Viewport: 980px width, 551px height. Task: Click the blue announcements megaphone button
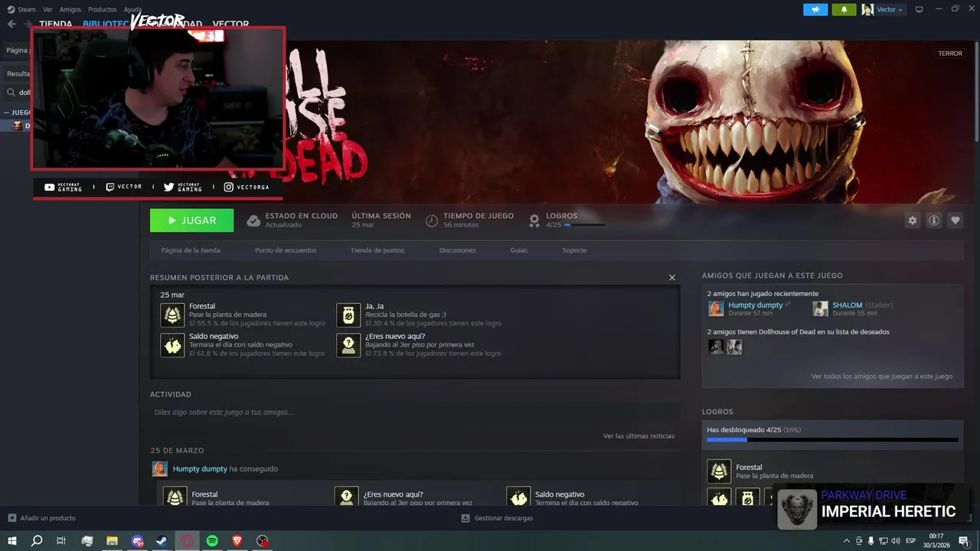[815, 9]
